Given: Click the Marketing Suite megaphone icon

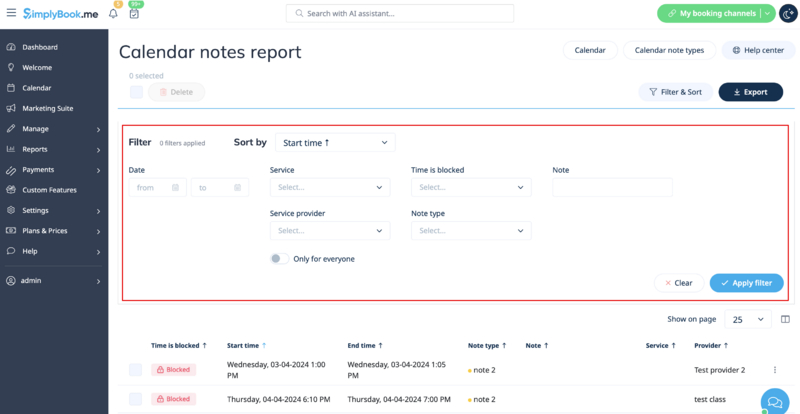Looking at the screenshot, I should (11, 108).
